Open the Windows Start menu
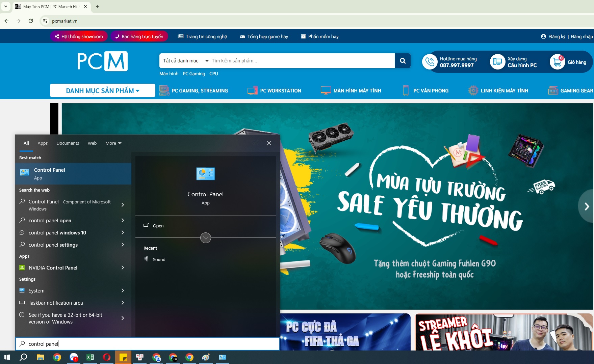This screenshot has height=364, width=594. click(7, 357)
